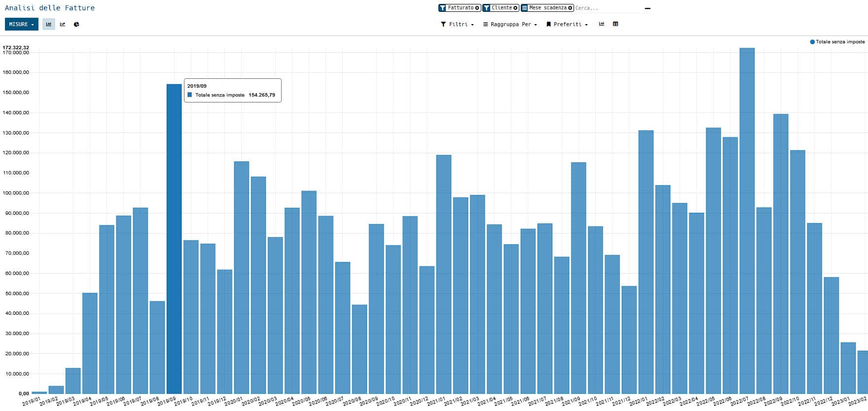The image size is (868, 411).
Task: Click the 0,00 y-axis label
Action: point(24,394)
